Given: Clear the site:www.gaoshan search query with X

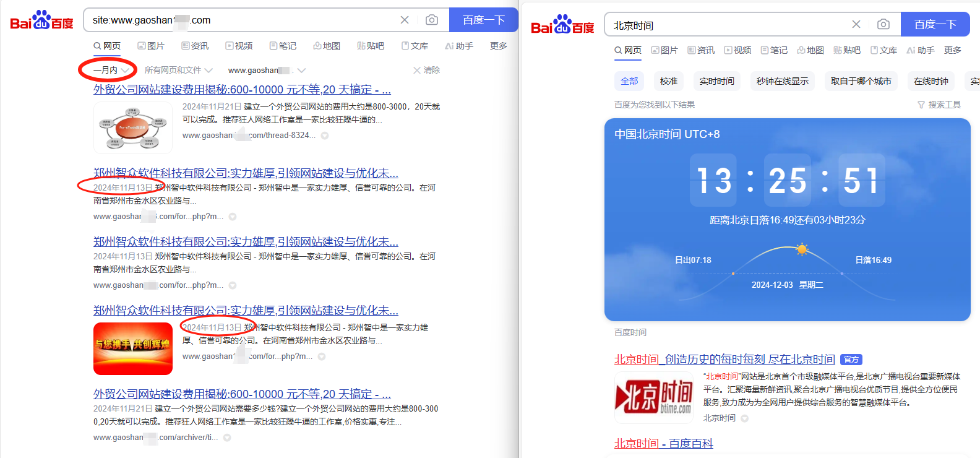Looking at the screenshot, I should pyautogui.click(x=405, y=20).
